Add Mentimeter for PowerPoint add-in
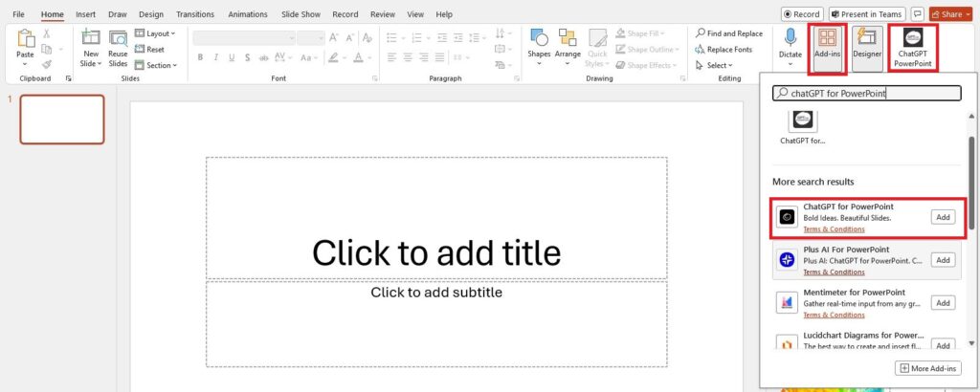980x392 pixels. pos(943,303)
